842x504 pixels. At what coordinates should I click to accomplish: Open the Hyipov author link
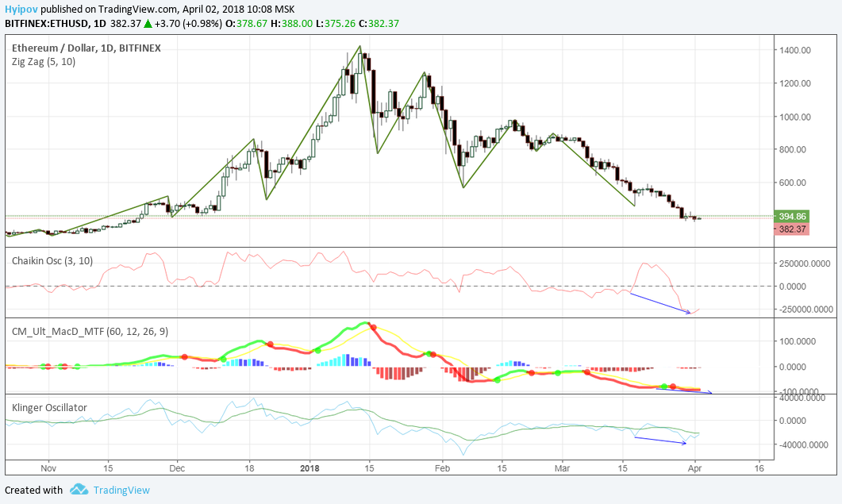click(21, 10)
